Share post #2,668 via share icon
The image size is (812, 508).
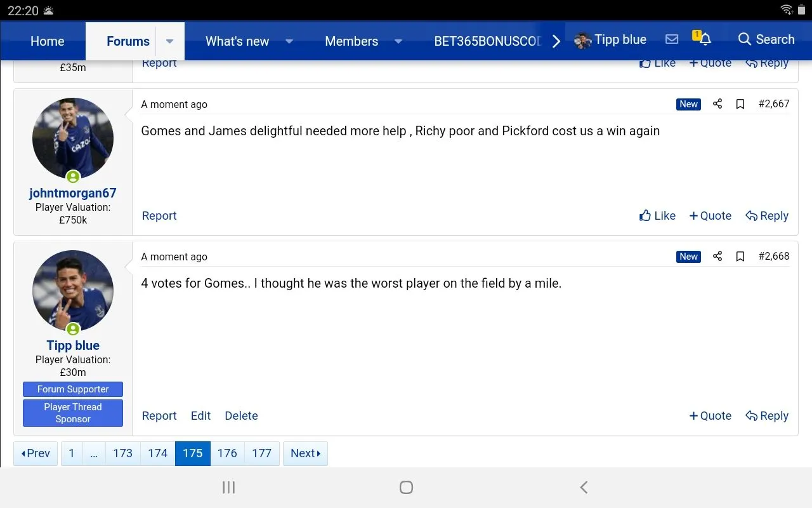point(717,257)
